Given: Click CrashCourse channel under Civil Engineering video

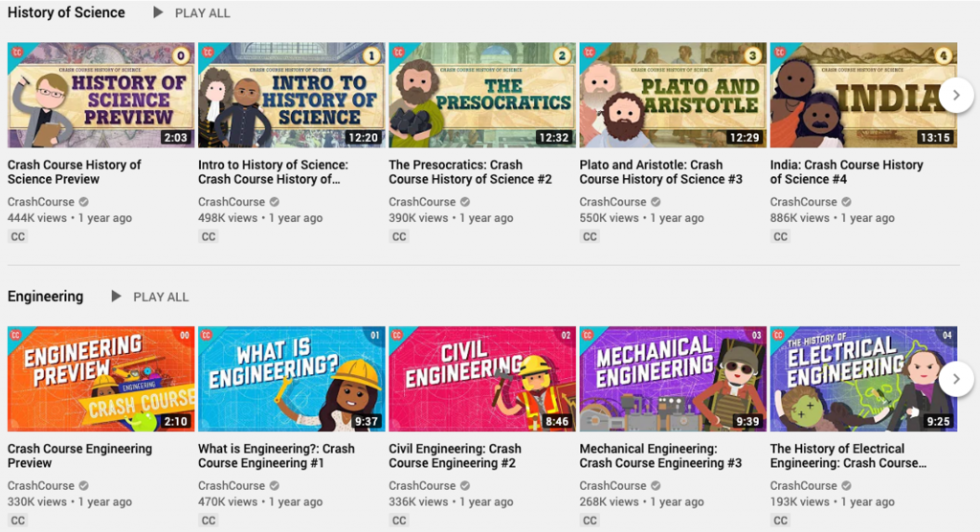Looking at the screenshot, I should point(422,486).
